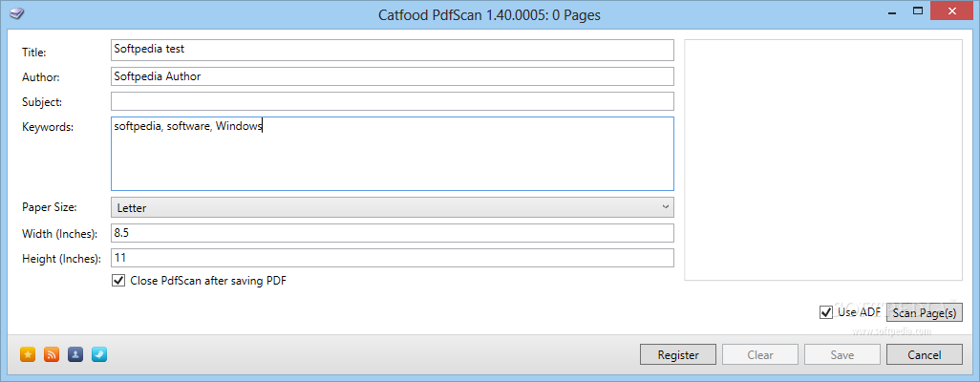Click the Clear button
This screenshot has width=980, height=382.
point(760,354)
